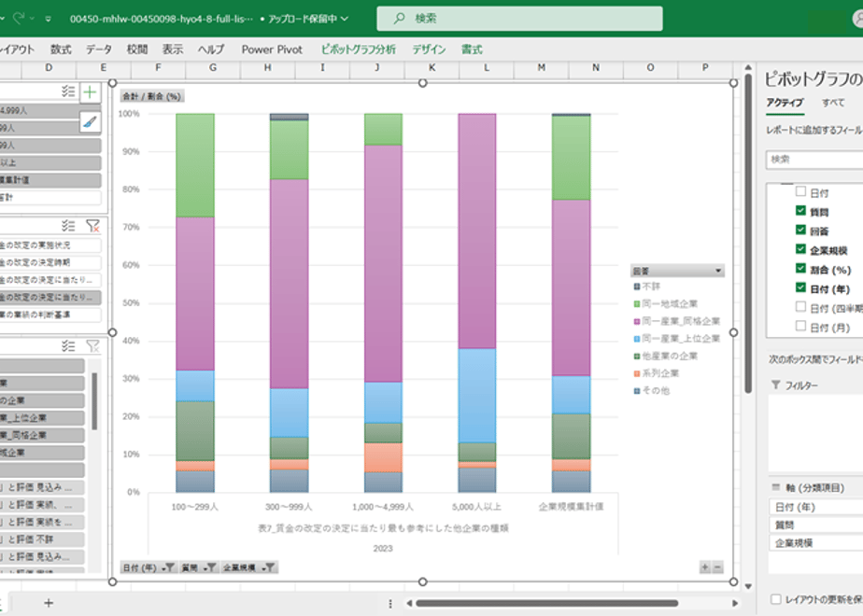Screen dimensions: 863x616
Task: Open the Customize Quick Access Toolbar arrow
Action: coord(49,19)
